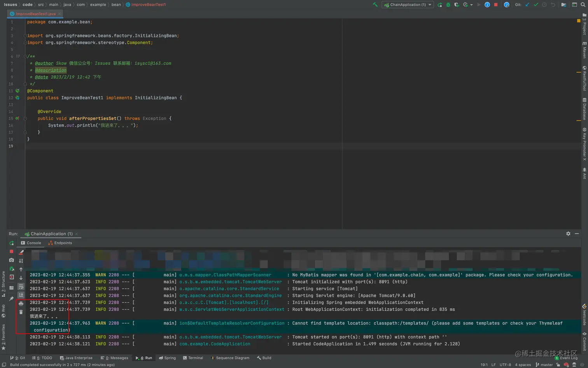588x368 pixels.
Task: Switch to the Console tab
Action: (x=31, y=243)
